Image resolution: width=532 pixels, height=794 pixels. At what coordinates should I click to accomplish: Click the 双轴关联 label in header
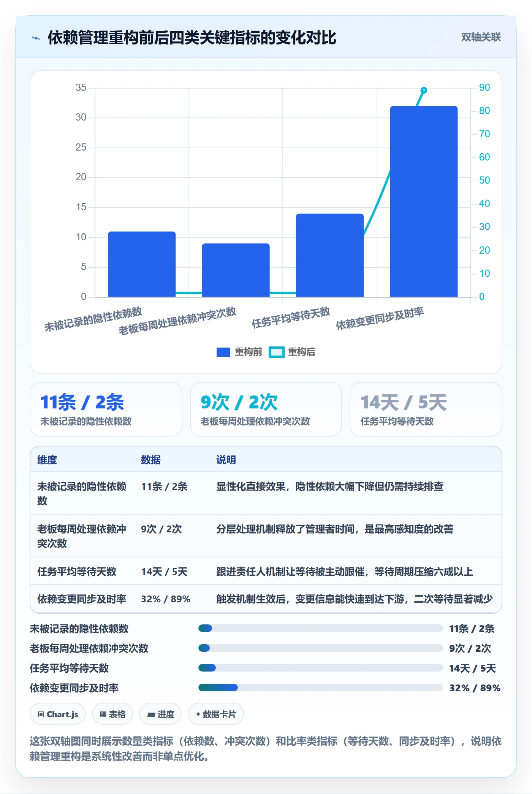[x=481, y=37]
